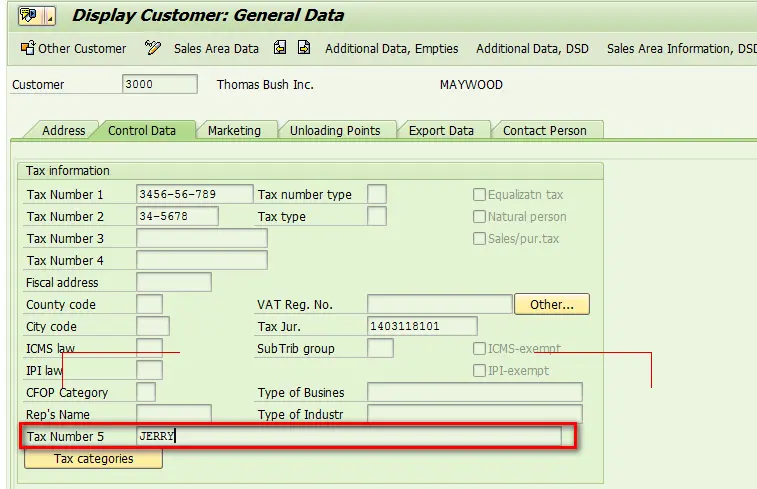The image size is (757, 489).
Task: Click the Tax Number 4 field
Action: click(x=202, y=260)
